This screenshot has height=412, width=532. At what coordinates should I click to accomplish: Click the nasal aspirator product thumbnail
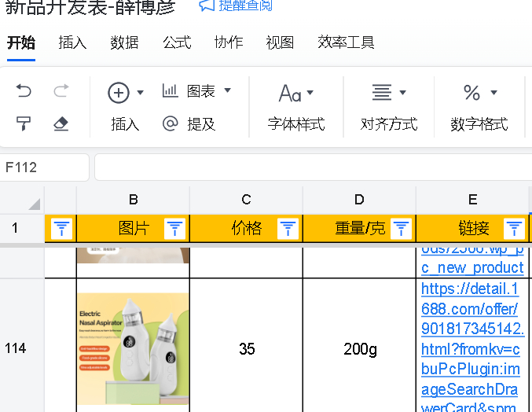132,348
